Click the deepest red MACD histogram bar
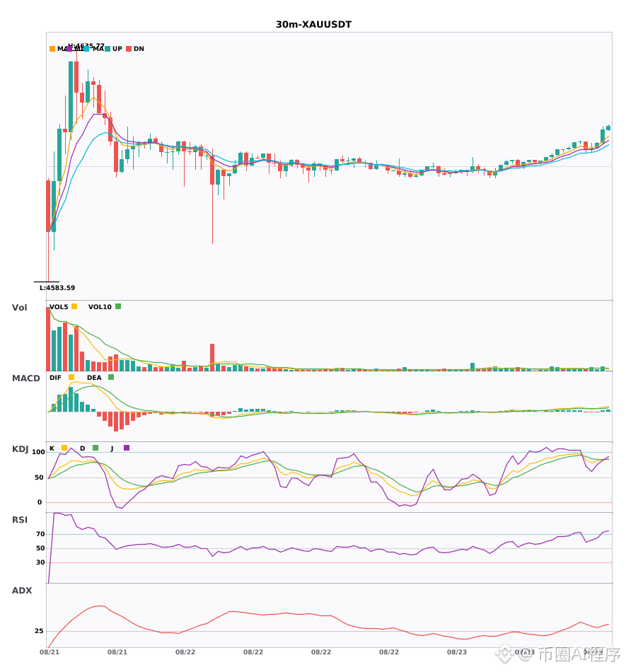626x672 pixels. click(116, 422)
